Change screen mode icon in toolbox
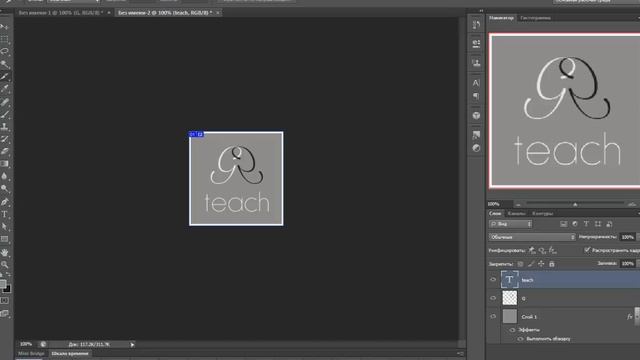640x360 pixels. pyautogui.click(x=4, y=313)
